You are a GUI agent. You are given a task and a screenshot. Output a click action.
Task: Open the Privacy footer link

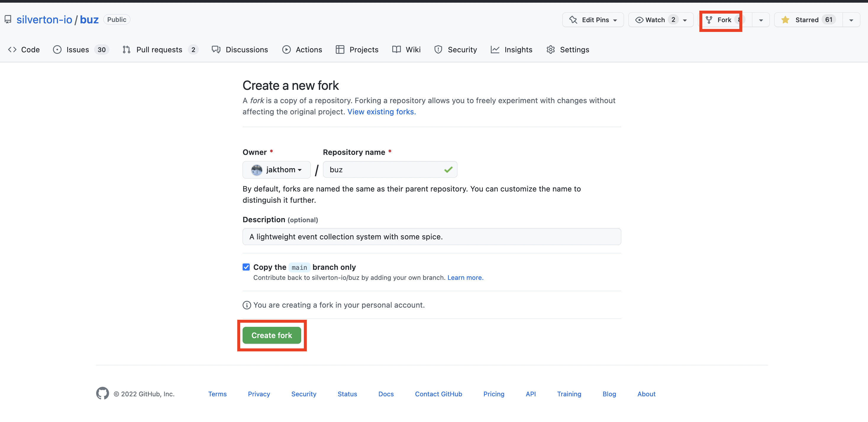pos(259,394)
